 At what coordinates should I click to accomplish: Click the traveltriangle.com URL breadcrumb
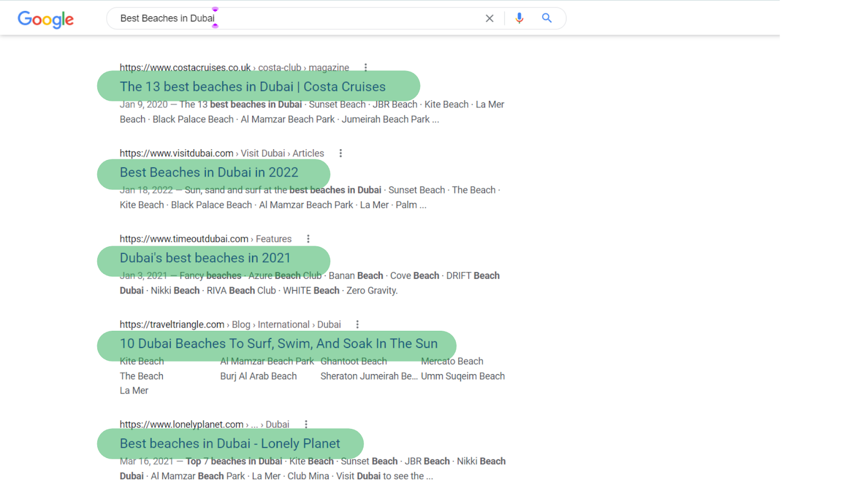(x=230, y=325)
